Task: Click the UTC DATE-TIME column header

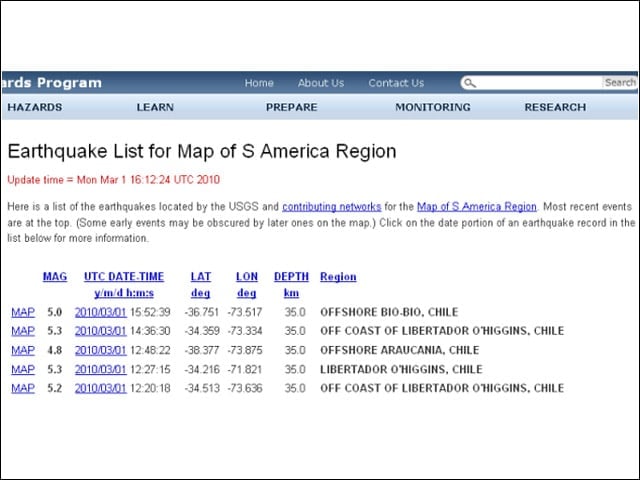Action: click(124, 277)
